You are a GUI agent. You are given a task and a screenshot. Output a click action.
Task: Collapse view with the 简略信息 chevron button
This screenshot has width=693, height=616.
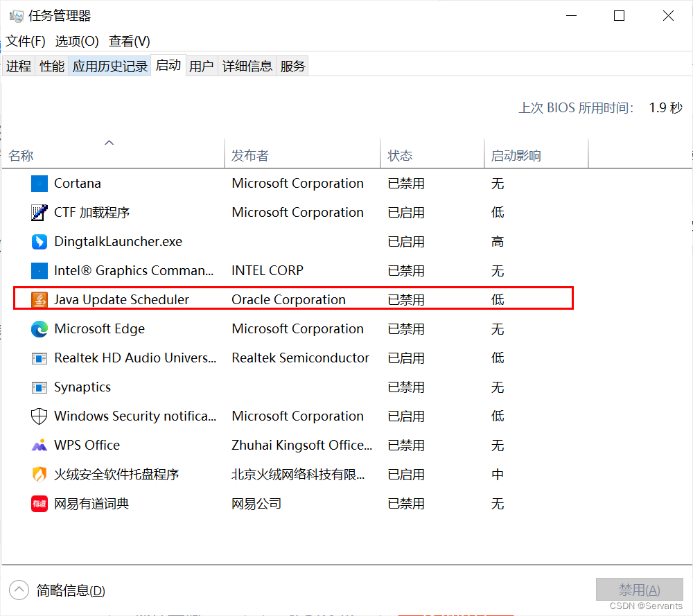pyautogui.click(x=19, y=590)
